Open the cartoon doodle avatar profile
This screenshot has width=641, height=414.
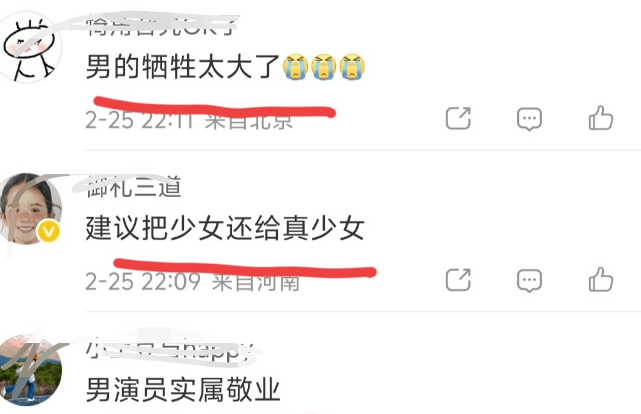point(29,47)
